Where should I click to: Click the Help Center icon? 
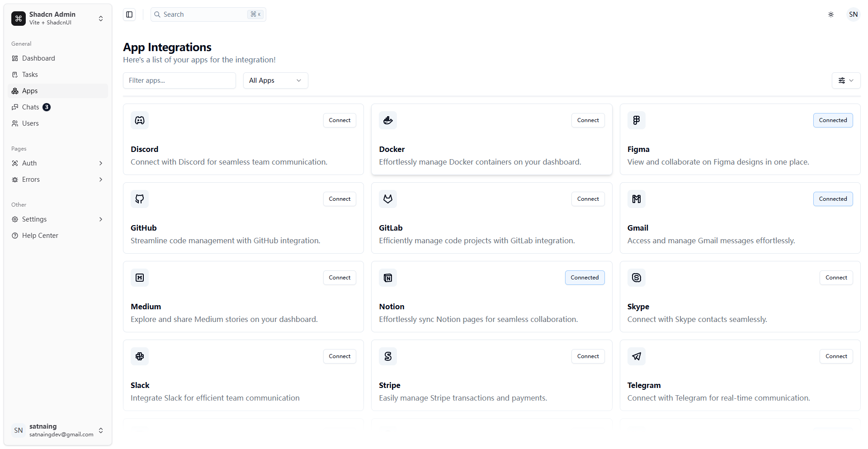[15, 236]
